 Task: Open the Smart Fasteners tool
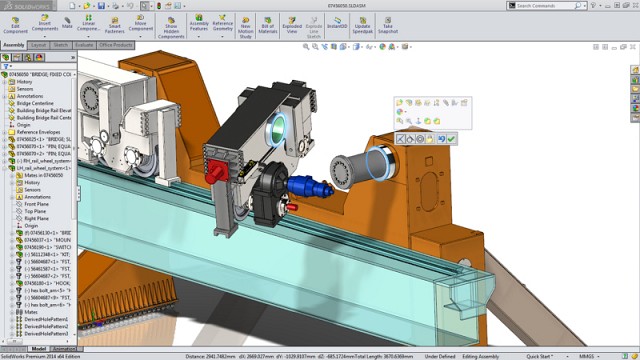tap(115, 25)
